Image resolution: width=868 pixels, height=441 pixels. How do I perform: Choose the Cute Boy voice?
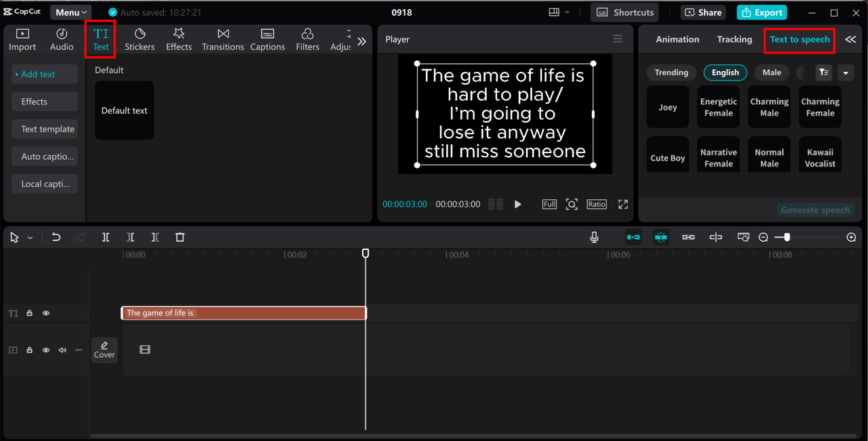668,154
